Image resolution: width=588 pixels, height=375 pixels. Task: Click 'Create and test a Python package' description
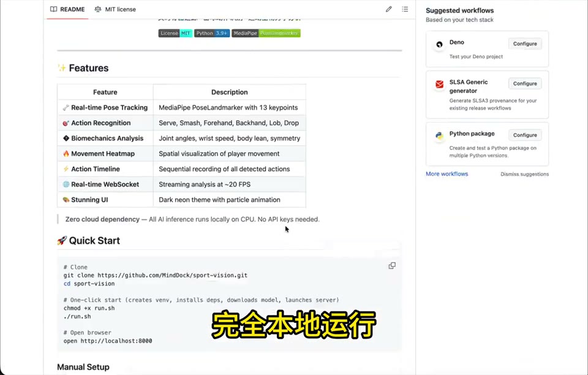492,151
